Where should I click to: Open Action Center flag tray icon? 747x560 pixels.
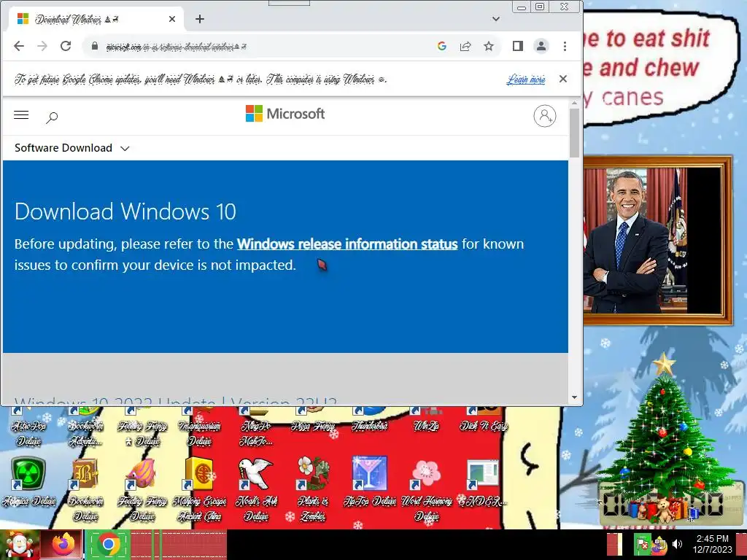[642, 544]
